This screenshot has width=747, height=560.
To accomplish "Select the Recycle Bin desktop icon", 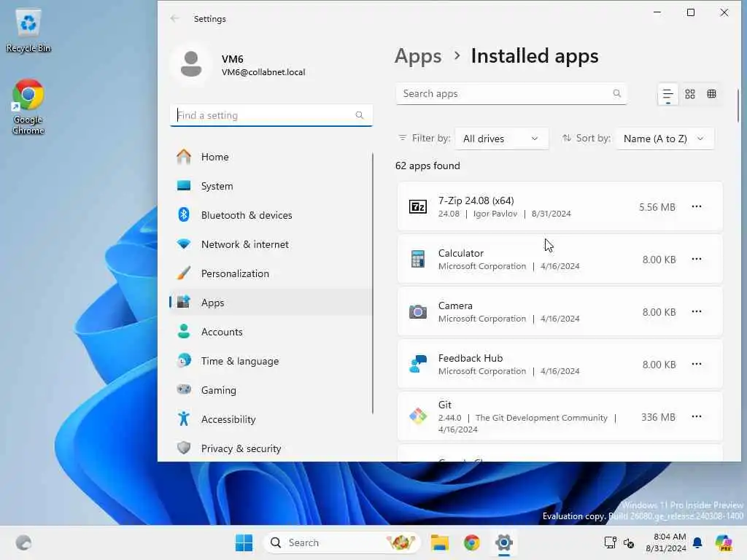I will [28, 30].
